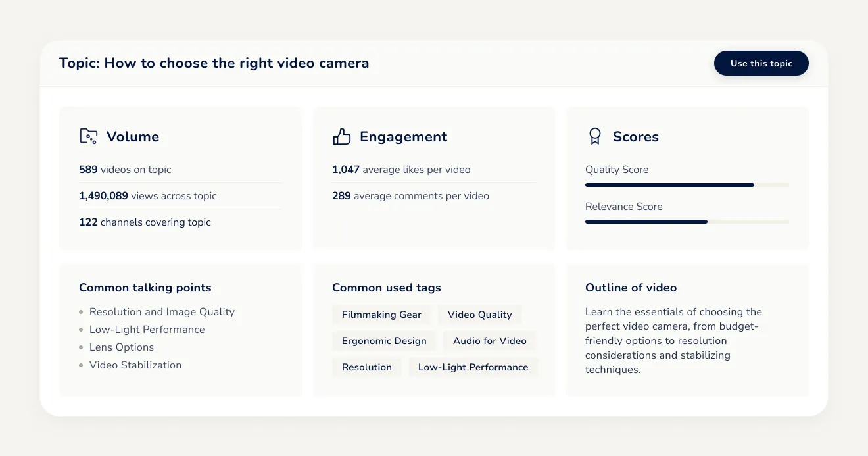Click the 289 average comments stat
The height and width of the screenshot is (456, 868).
[410, 196]
